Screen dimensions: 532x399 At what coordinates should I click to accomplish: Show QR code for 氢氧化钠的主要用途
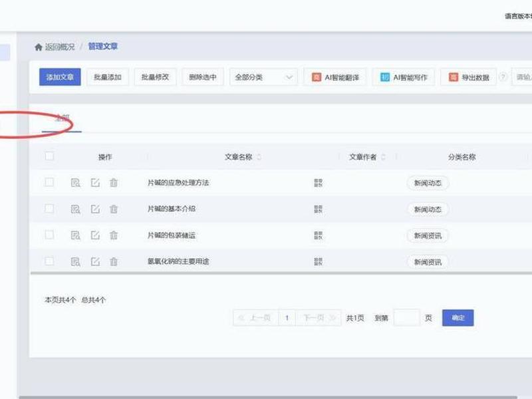pyautogui.click(x=319, y=261)
